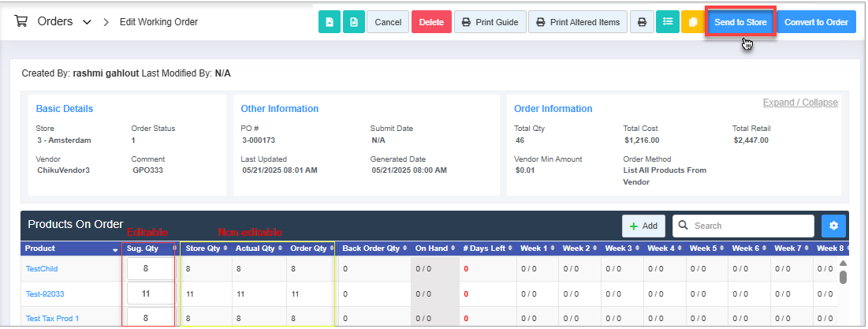Image resolution: width=868 pixels, height=329 pixels.
Task: Click Order Information heading
Action: click(x=553, y=109)
